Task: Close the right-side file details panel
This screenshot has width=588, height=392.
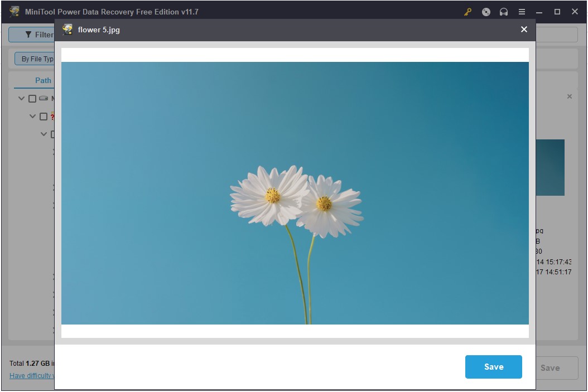Action: click(x=569, y=96)
